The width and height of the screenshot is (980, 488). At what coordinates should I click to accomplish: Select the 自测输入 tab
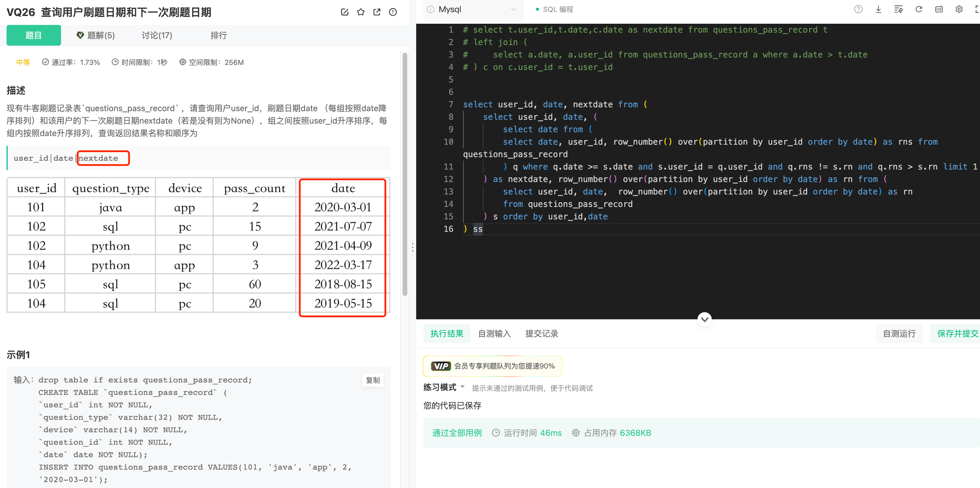(494, 334)
